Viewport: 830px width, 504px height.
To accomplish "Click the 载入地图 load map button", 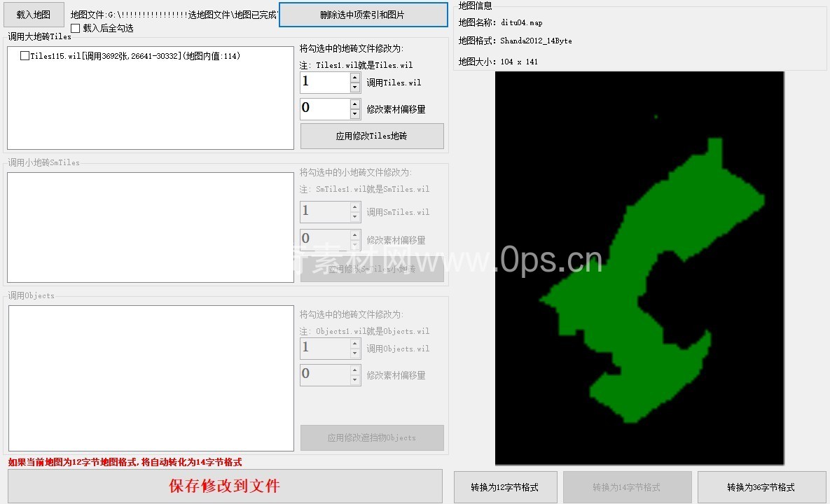I will click(x=34, y=14).
